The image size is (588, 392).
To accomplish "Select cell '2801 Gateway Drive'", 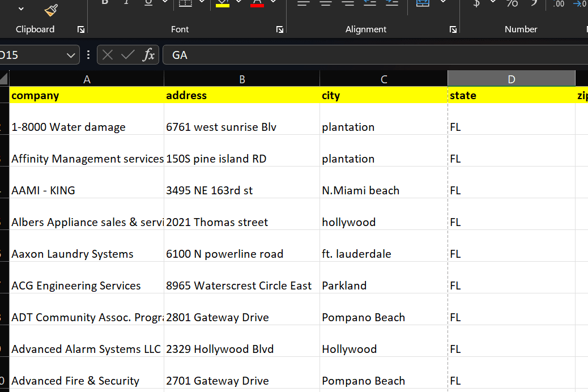I will pos(242,309).
